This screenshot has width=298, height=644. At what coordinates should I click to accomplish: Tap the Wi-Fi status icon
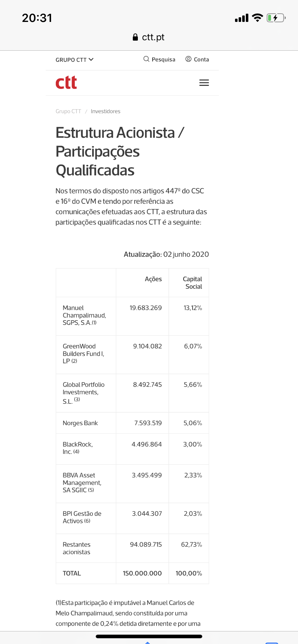(257, 18)
